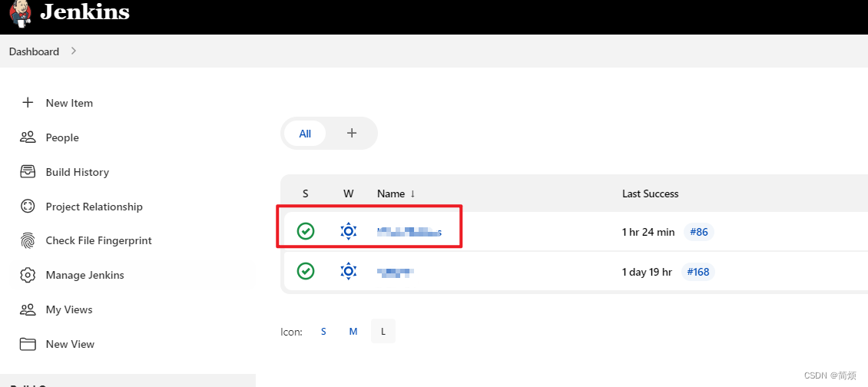Click the Check File Fingerprint icon
This screenshot has height=387, width=868.
28,240
